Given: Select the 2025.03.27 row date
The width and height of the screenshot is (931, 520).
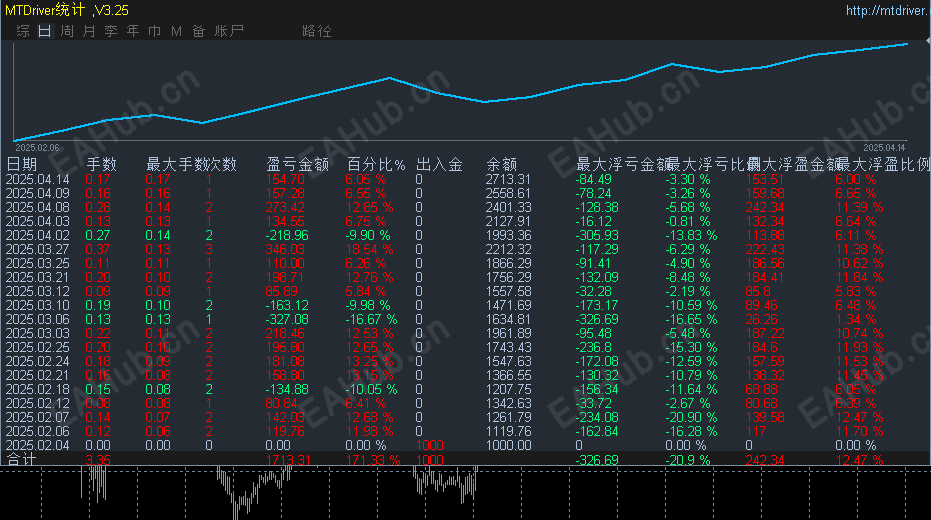Looking at the screenshot, I should coord(37,249).
